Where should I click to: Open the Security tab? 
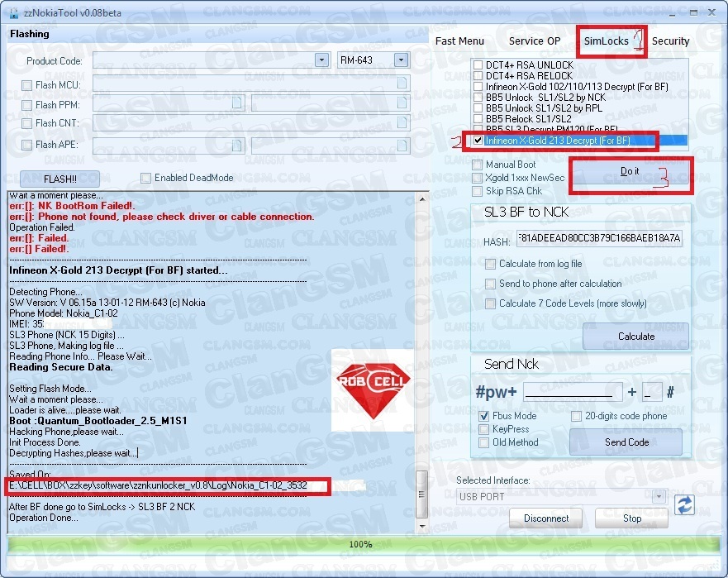[670, 41]
